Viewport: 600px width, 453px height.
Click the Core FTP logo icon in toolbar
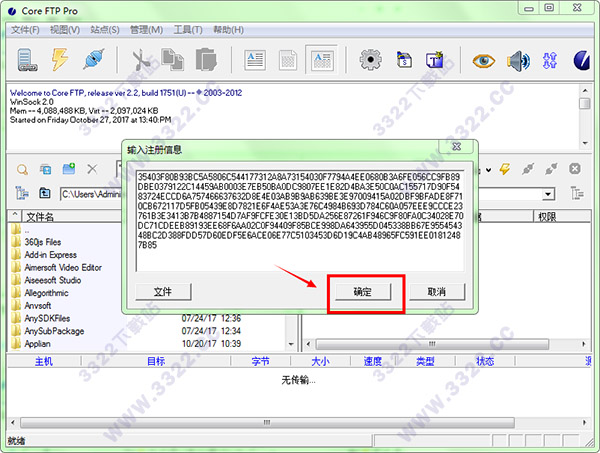point(582,60)
